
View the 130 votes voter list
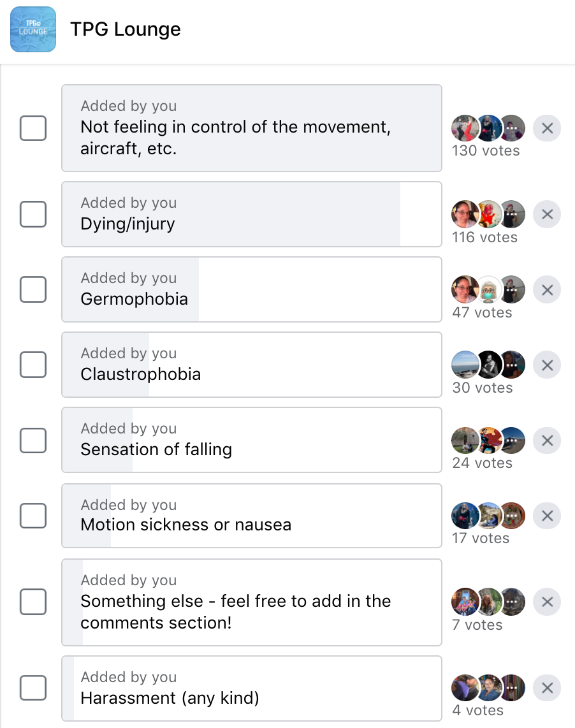click(x=486, y=151)
